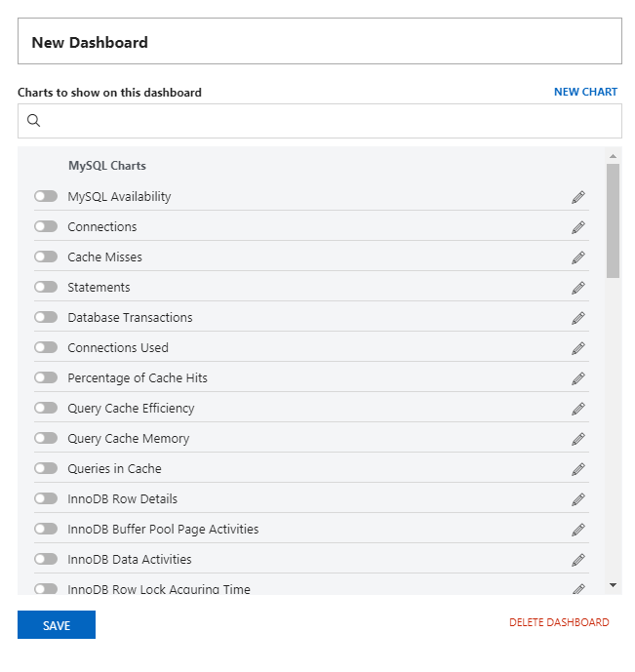635x672 pixels.
Task: Click the pencil icon for Query Cache Efficiency
Action: click(578, 409)
